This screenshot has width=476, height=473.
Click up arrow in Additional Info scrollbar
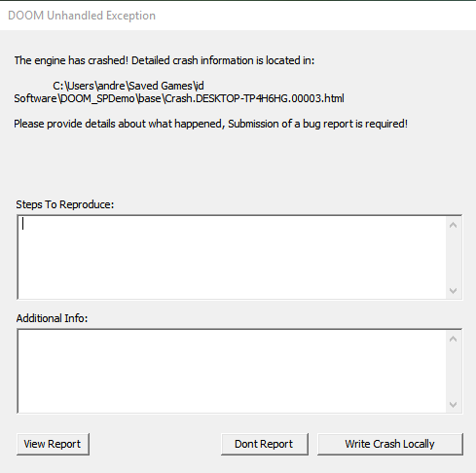point(454,339)
